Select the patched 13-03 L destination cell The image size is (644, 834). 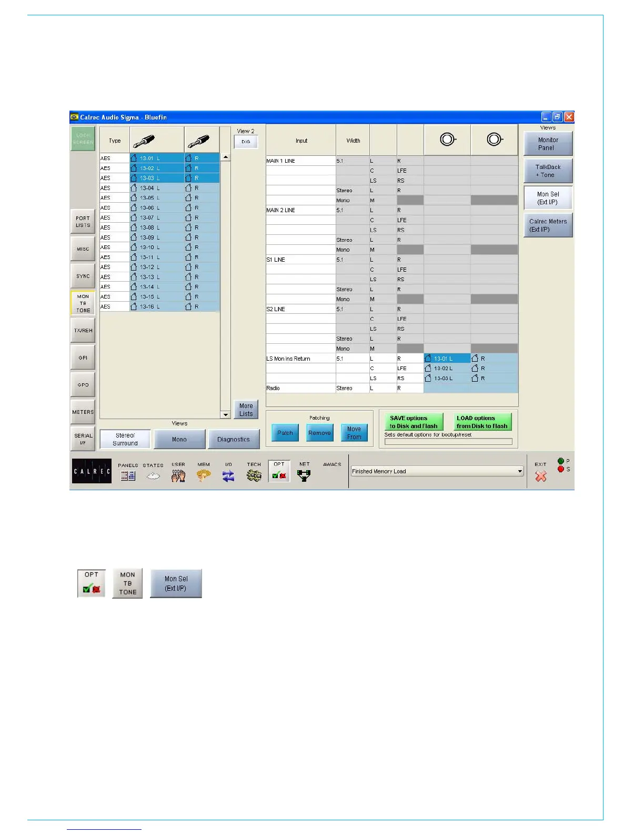(x=447, y=378)
